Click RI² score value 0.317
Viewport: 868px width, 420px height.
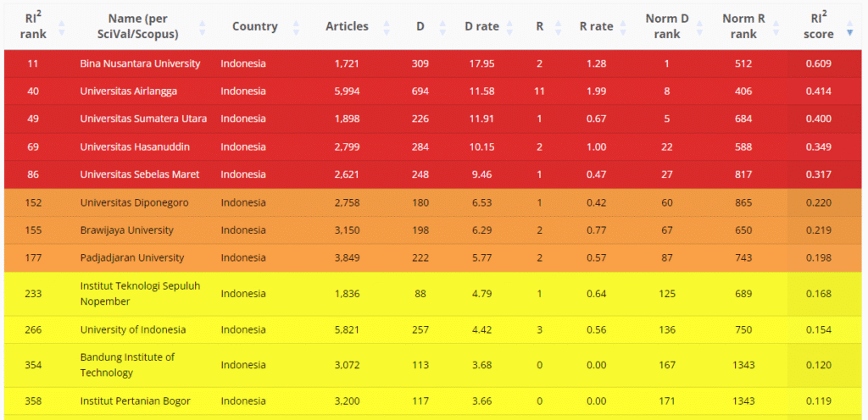tap(818, 174)
